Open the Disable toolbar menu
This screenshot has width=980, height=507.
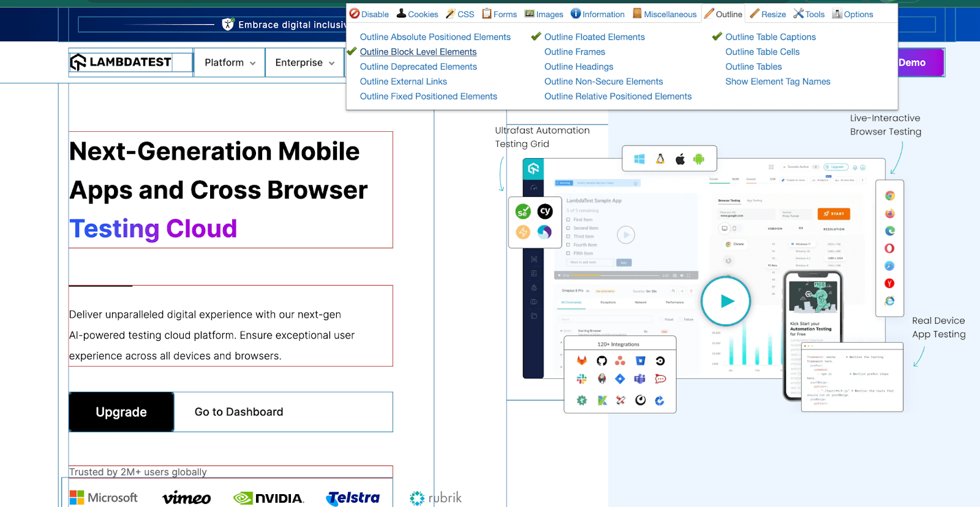pyautogui.click(x=369, y=14)
